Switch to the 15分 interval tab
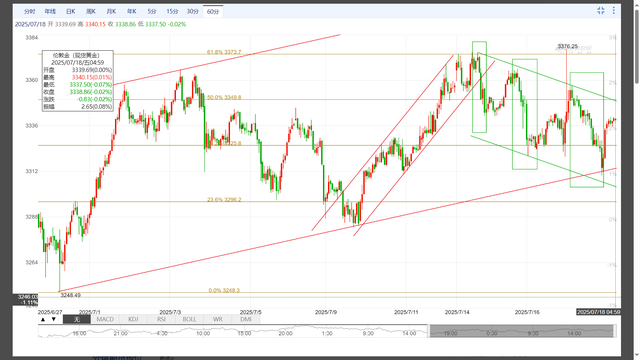Image resolution: width=640 pixels, height=360 pixels. 172,11
